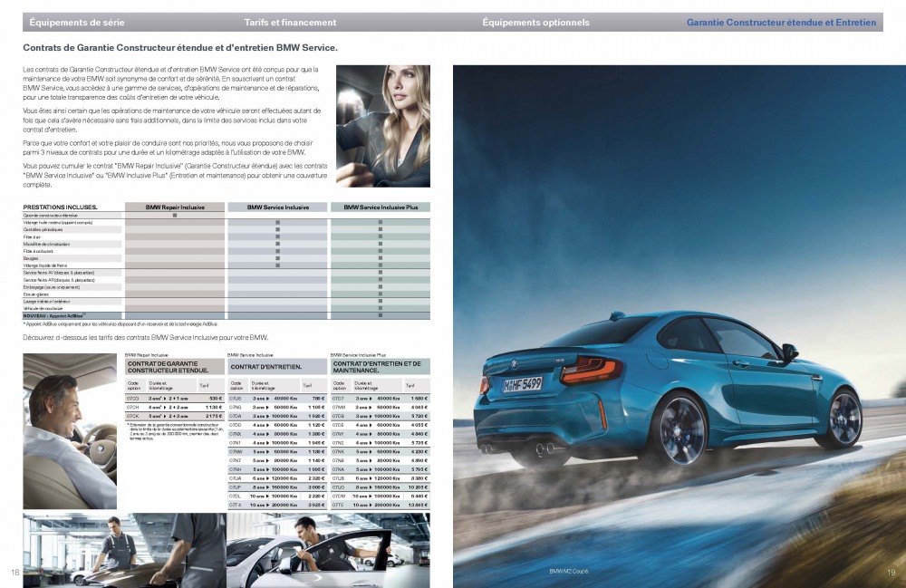Click option code 07NK in the maintenance table
The height and width of the screenshot is (588, 906).
tap(339, 452)
